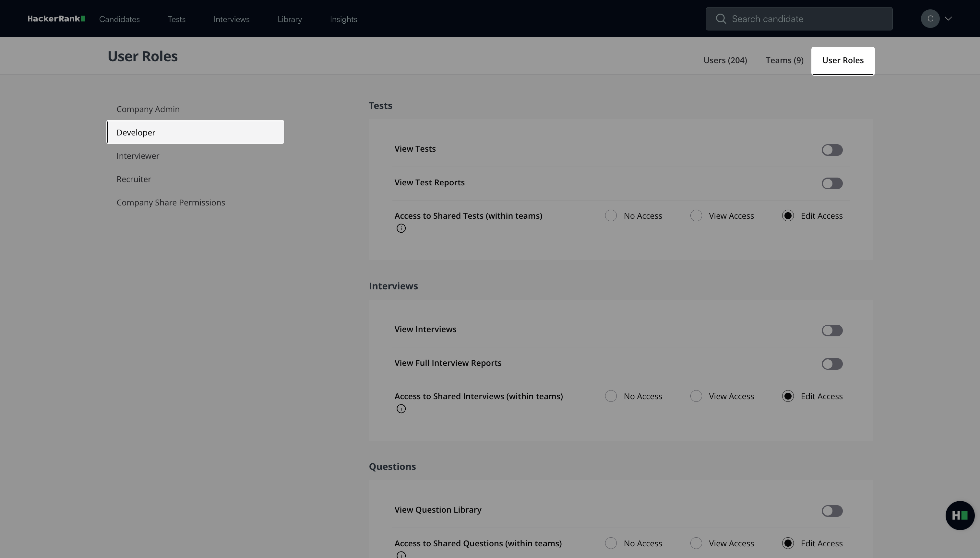Turn on View Full Interview Reports
This screenshot has width=980, height=558.
click(x=831, y=364)
